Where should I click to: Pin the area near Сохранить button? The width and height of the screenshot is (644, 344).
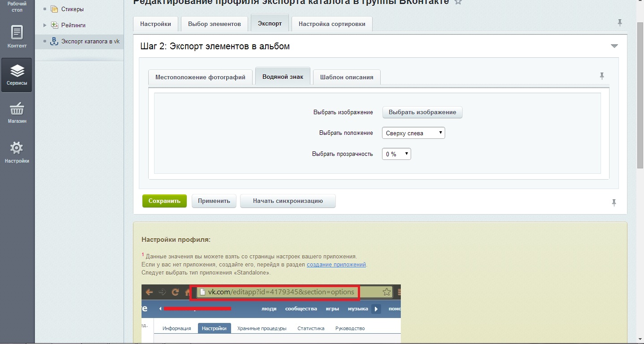tap(614, 203)
